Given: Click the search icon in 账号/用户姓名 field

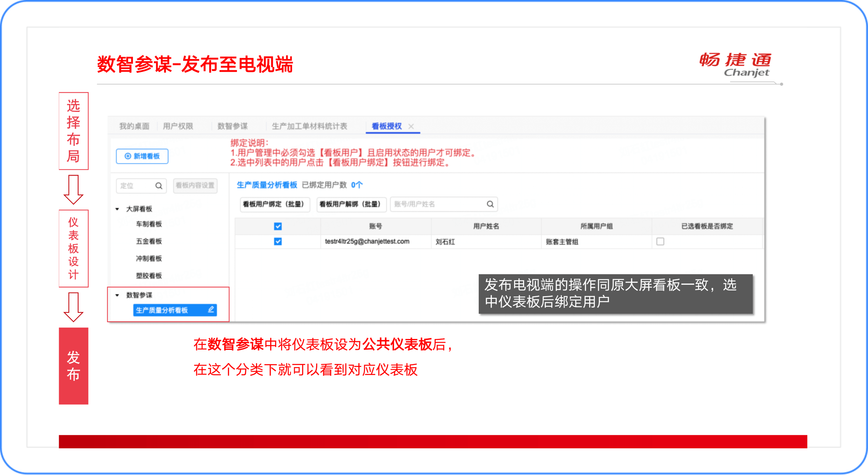Looking at the screenshot, I should pos(490,204).
